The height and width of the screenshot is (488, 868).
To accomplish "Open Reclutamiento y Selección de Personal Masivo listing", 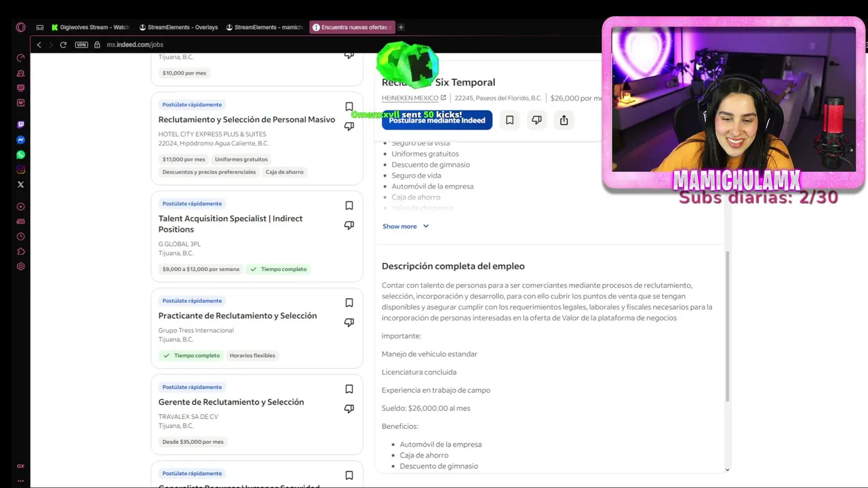I will 247,119.
